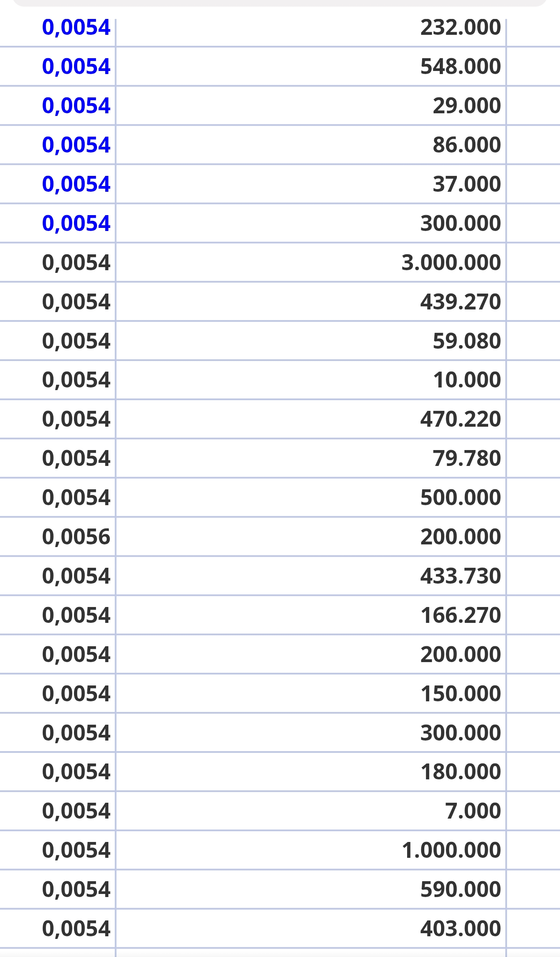Click the 0,0054 price beside 86.000

(76, 145)
